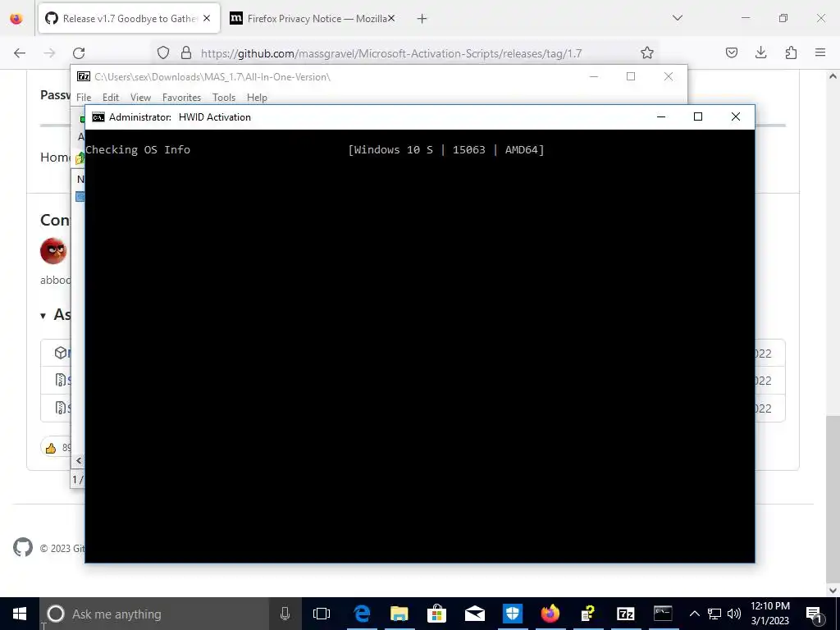This screenshot has height=630, width=840.
Task: Click Cortana Ask me anything search box
Action: 154,614
